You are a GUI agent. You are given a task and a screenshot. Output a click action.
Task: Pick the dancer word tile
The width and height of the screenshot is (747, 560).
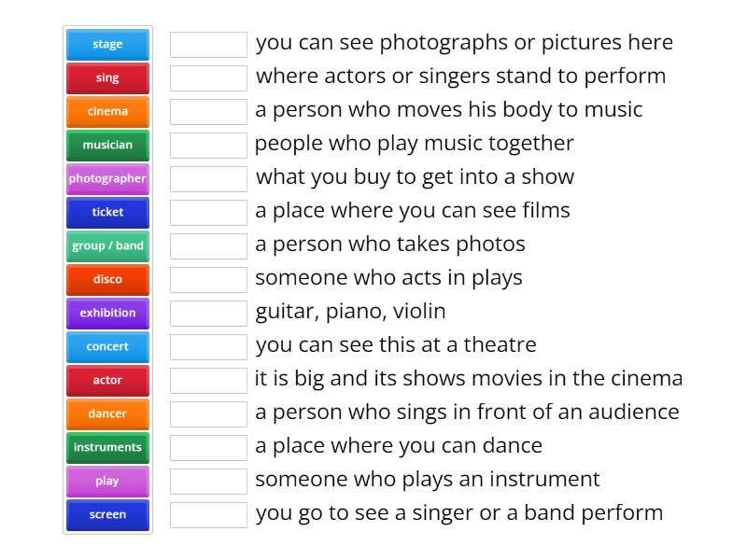pyautogui.click(x=106, y=413)
